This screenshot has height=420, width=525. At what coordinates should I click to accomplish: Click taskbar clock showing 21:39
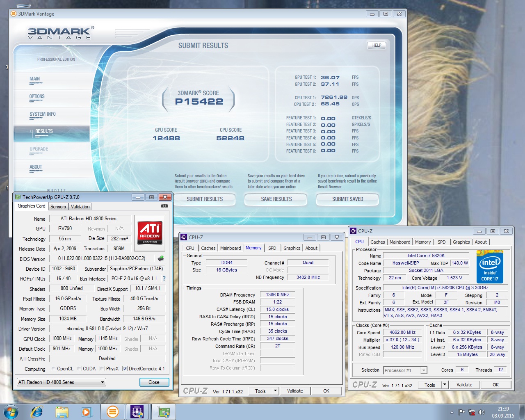point(503,412)
